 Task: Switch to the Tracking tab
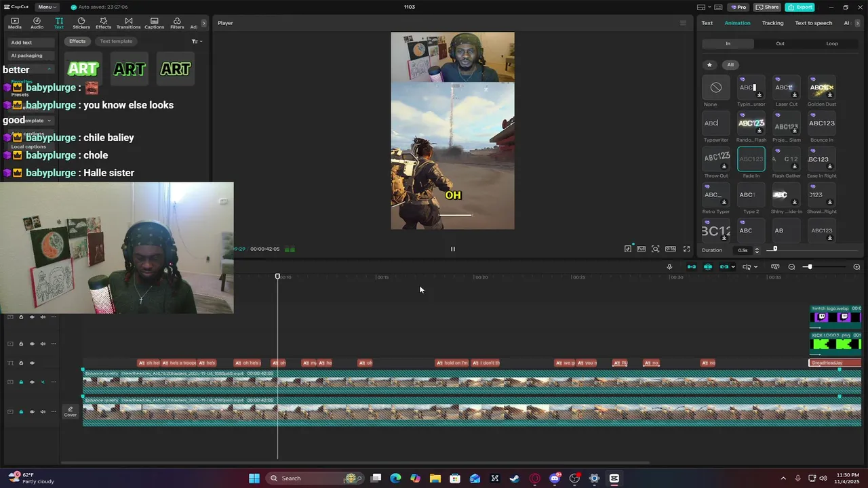pyautogui.click(x=772, y=23)
